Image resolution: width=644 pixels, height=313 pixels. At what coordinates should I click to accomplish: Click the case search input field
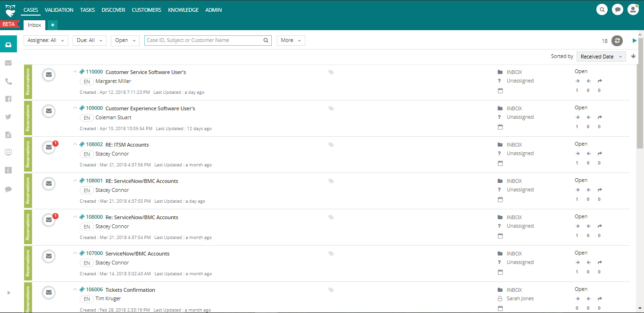point(203,40)
